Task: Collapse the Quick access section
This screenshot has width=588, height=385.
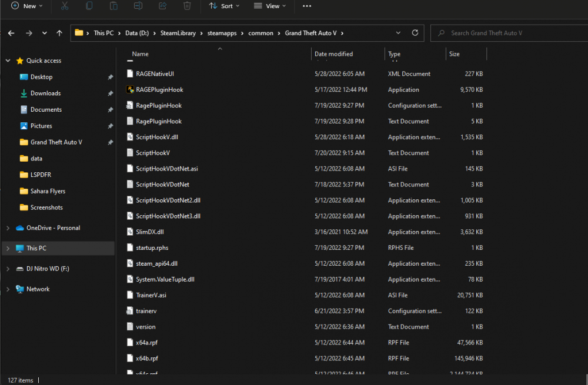Action: tap(8, 61)
